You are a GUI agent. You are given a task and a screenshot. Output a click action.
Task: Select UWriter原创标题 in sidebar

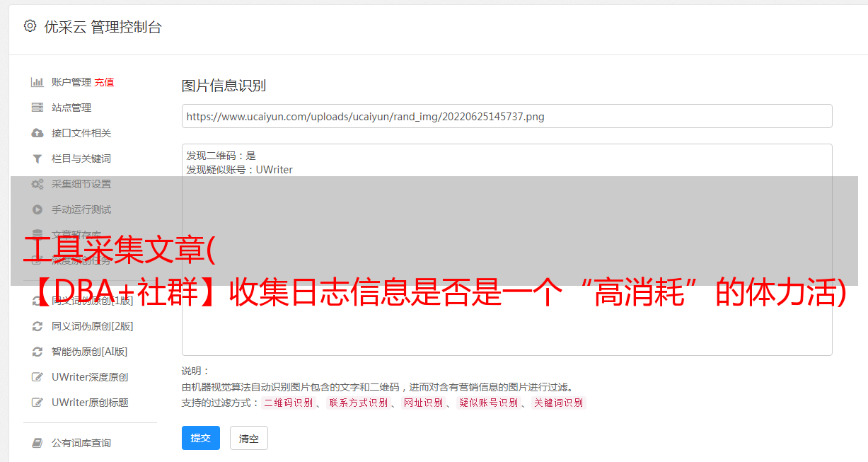90,403
